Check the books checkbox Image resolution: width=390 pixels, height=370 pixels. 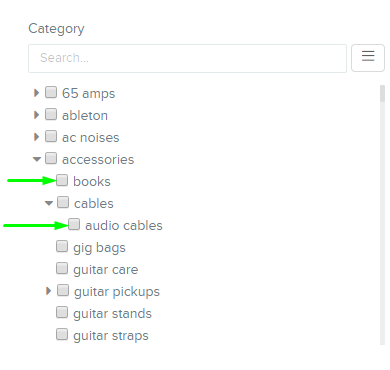click(x=62, y=180)
